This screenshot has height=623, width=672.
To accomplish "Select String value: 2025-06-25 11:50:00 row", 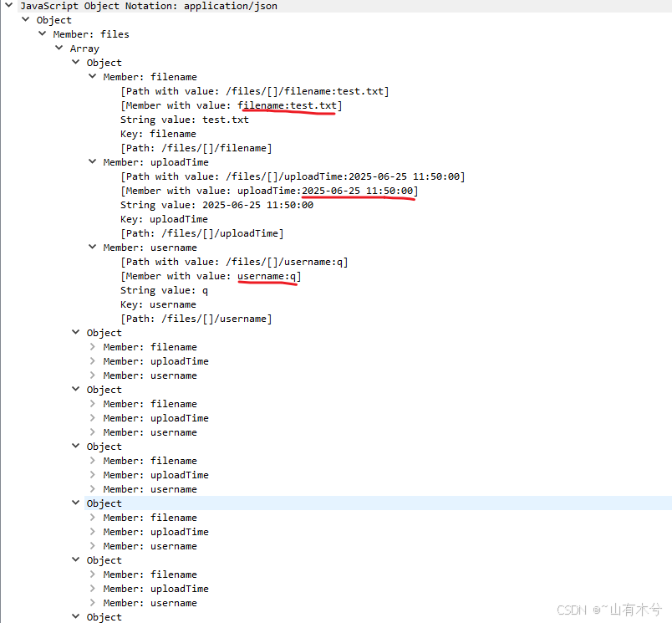I will tap(216, 205).
